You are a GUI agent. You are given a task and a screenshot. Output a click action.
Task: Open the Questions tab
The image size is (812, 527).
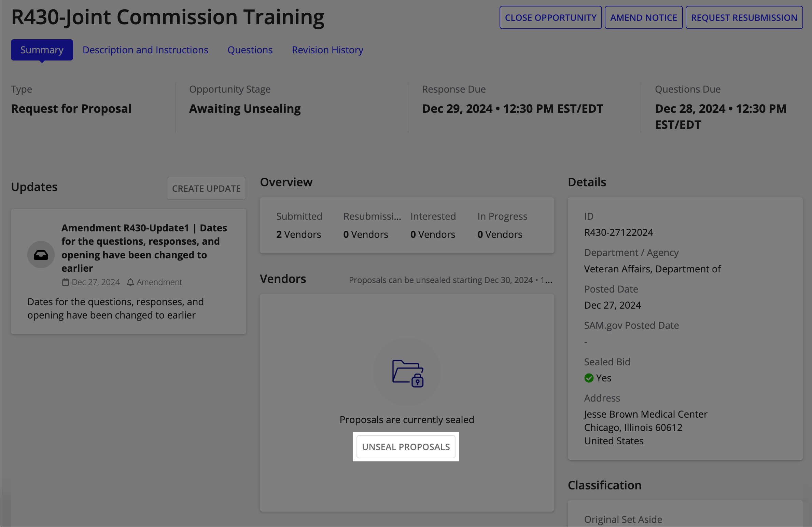[x=250, y=49]
